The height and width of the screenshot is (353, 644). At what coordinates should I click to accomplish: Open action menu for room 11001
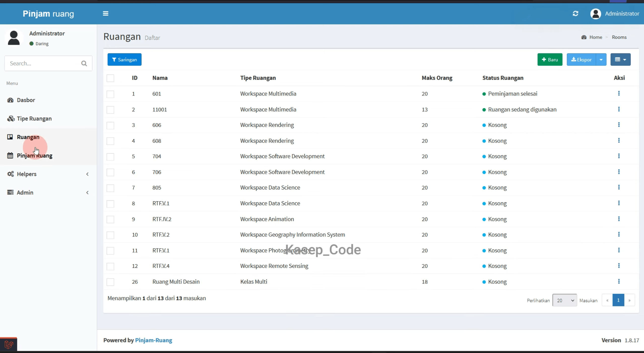[x=619, y=109]
